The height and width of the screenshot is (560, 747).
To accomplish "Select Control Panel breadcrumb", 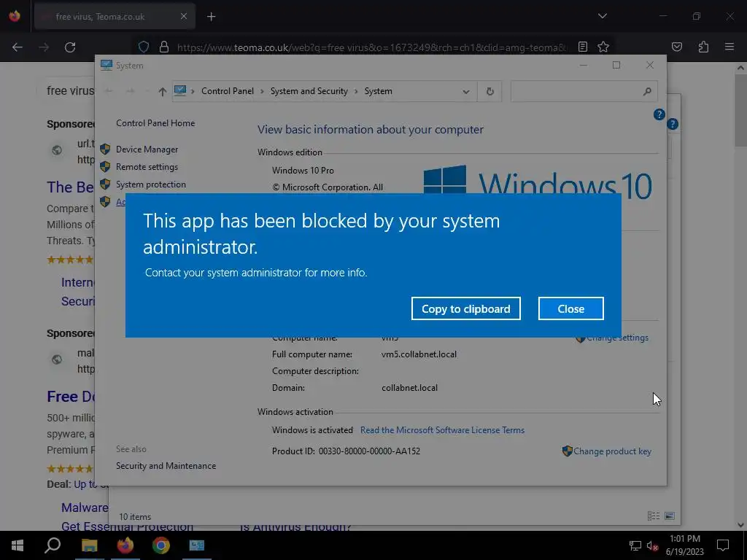I will (228, 91).
